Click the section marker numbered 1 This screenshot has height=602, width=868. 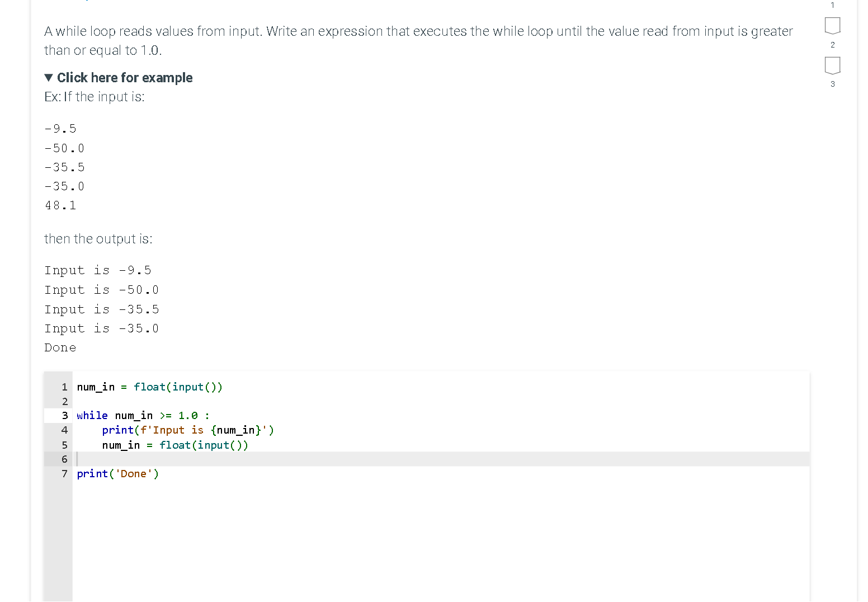[x=832, y=5]
